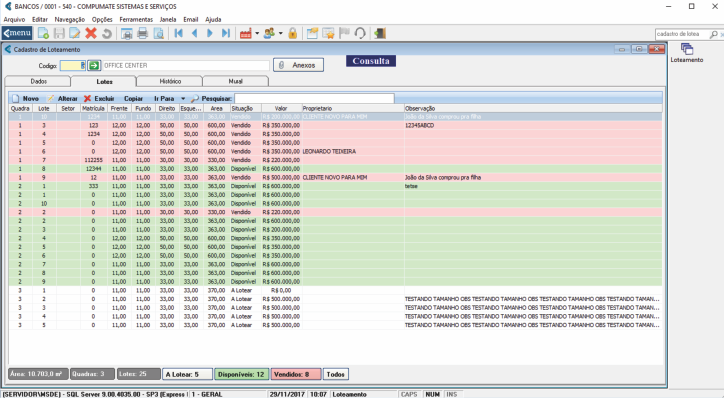Click the cadastro de lotea search box
The image size is (724, 398).
(x=682, y=34)
